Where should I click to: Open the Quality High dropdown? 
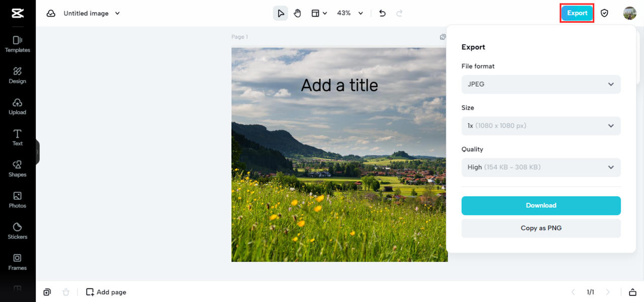[541, 167]
